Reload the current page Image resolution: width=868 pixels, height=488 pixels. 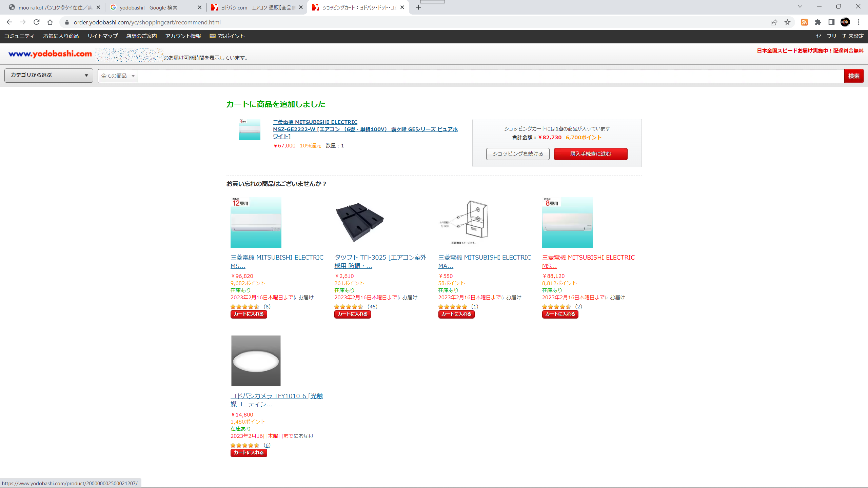pyautogui.click(x=37, y=22)
